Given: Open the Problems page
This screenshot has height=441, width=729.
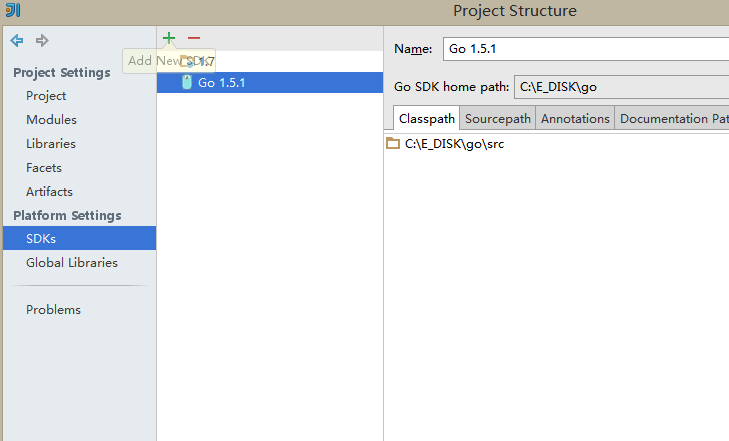Looking at the screenshot, I should click(53, 309).
